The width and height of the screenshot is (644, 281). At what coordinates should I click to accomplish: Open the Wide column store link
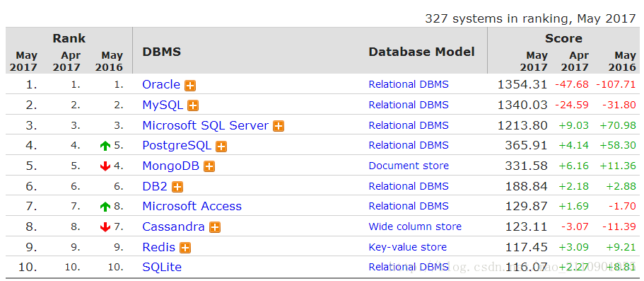(415, 226)
